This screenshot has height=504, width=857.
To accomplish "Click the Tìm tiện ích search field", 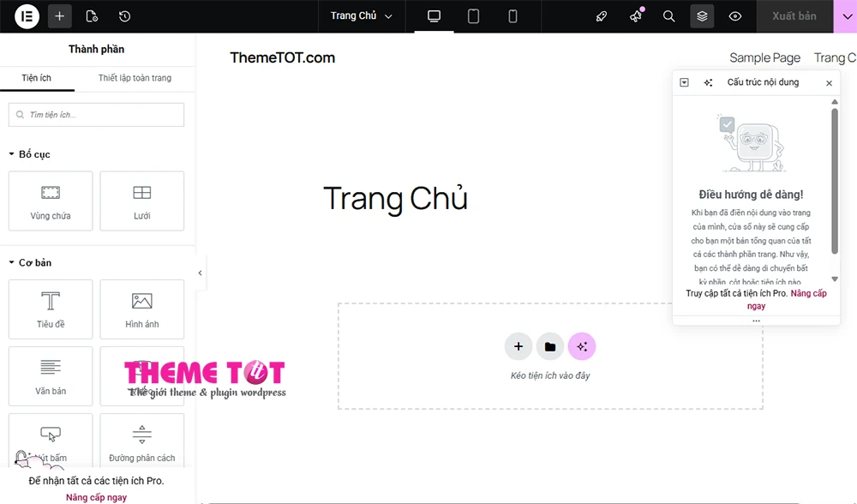I will coord(97,115).
